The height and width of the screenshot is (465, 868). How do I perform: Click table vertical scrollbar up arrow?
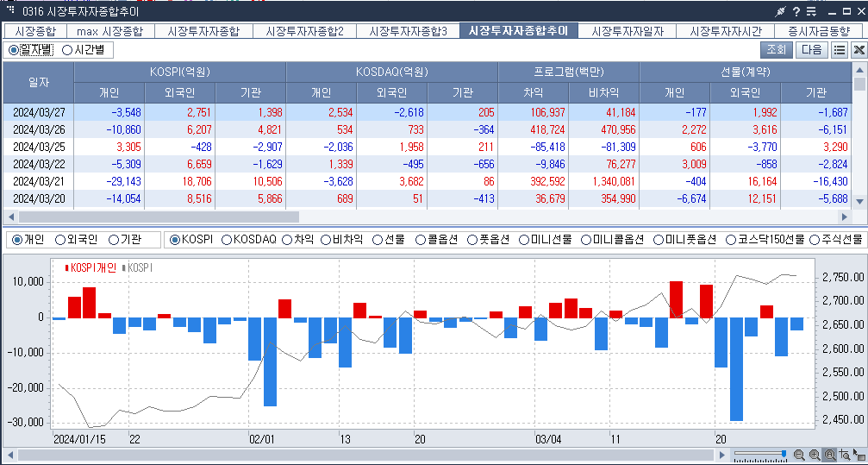tap(859, 69)
